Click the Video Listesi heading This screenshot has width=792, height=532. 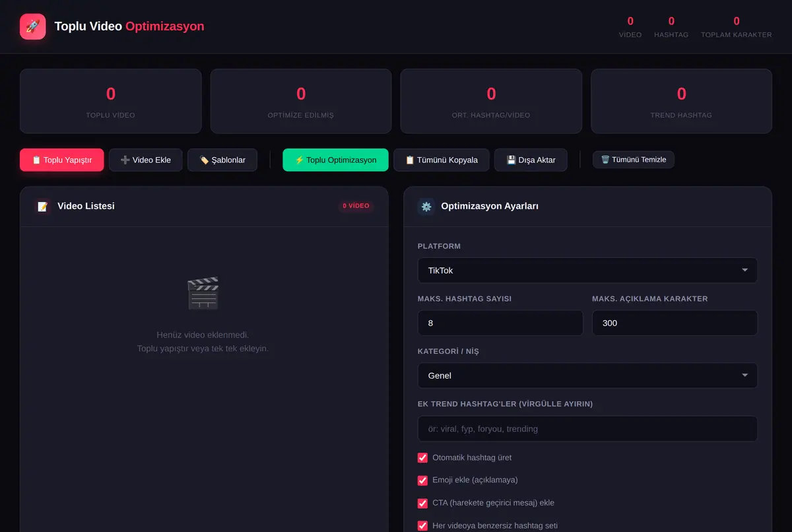click(x=86, y=206)
